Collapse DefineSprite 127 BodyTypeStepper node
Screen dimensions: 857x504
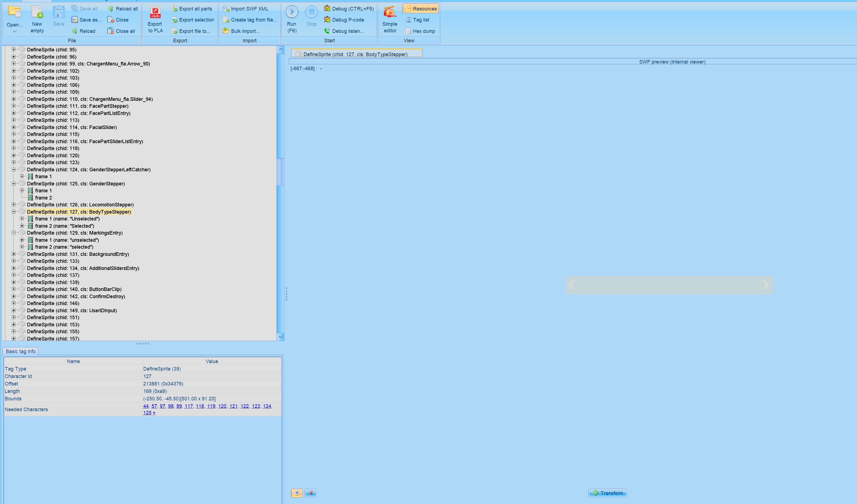(x=14, y=212)
